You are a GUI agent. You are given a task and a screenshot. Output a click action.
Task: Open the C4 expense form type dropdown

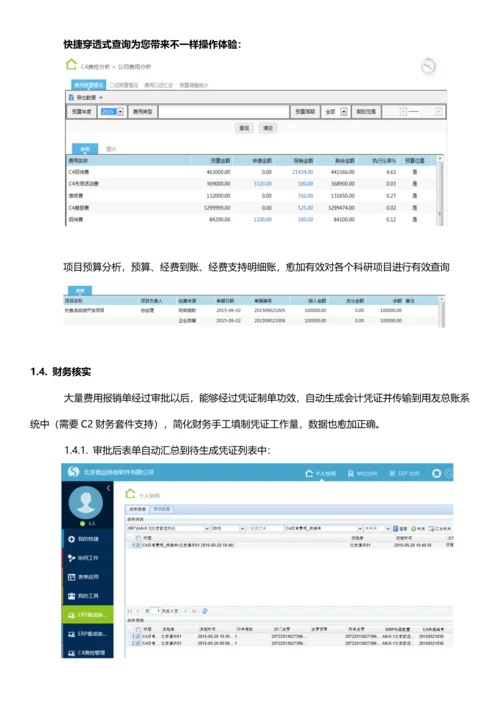[x=360, y=528]
